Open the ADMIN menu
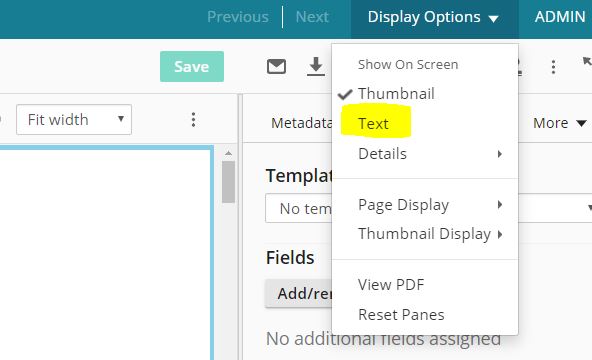Screen dimensions: 592x360 pos(560,17)
